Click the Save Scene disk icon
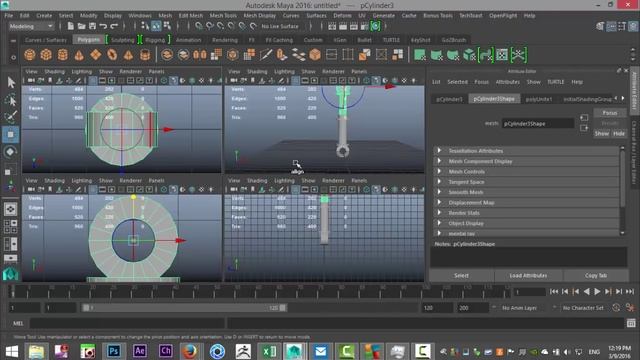The image size is (640, 360). (92, 26)
